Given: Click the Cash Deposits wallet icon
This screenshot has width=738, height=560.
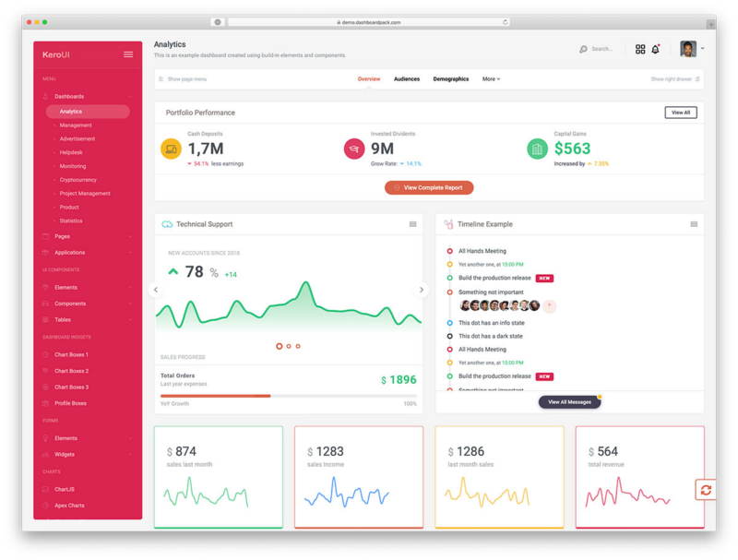Looking at the screenshot, I should 170,148.
